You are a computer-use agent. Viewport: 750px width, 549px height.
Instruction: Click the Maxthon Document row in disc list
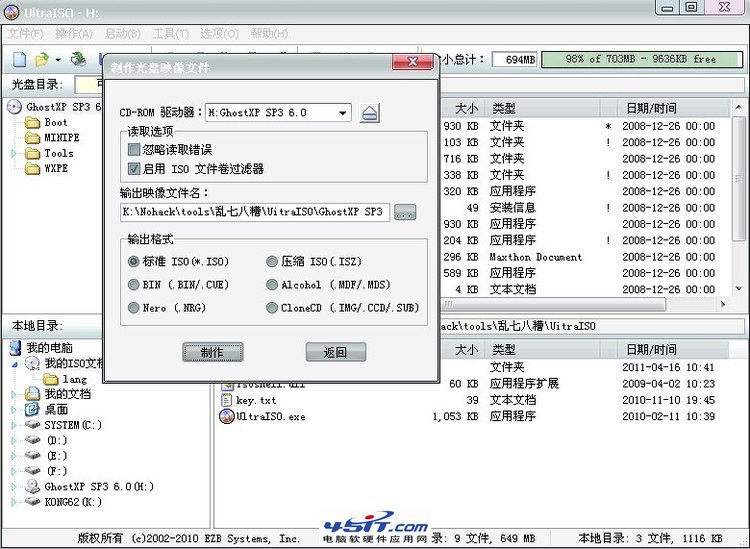pyautogui.click(x=584, y=257)
